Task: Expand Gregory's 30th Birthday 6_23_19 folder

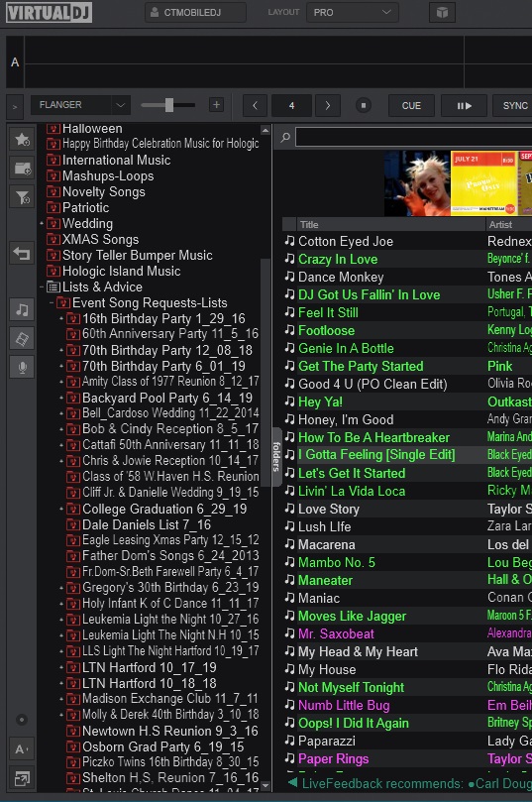Action: (61, 588)
